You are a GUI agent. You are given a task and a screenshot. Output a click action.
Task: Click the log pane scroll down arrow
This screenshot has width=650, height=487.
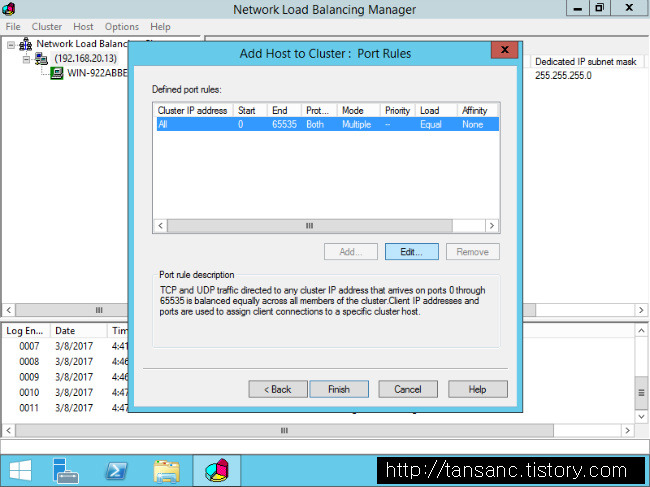[641, 417]
